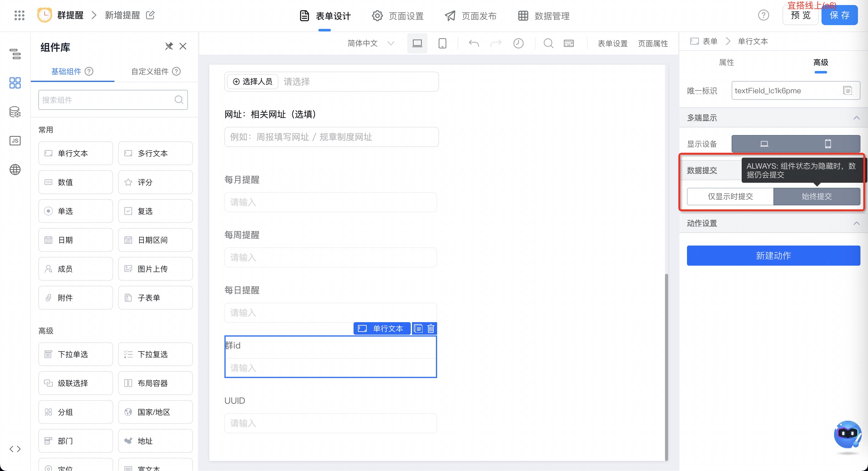Collapse the 多端显示 section
This screenshot has width=868, height=471.
click(x=856, y=118)
